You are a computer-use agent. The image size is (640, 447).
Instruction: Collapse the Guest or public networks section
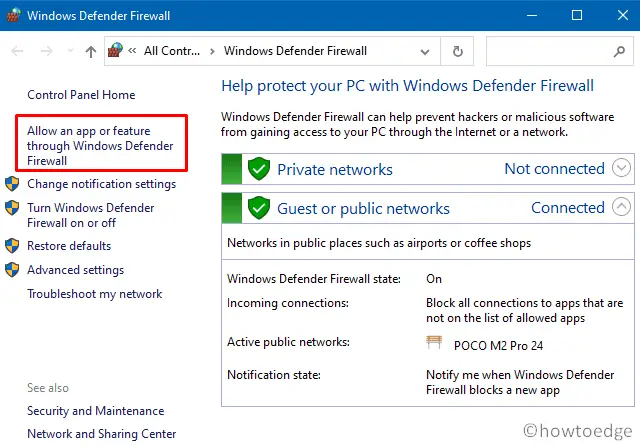(621, 207)
